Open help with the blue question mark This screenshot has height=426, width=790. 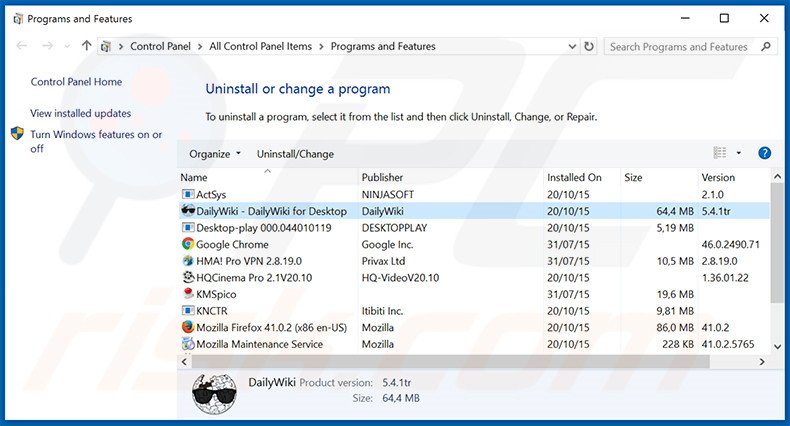[764, 153]
